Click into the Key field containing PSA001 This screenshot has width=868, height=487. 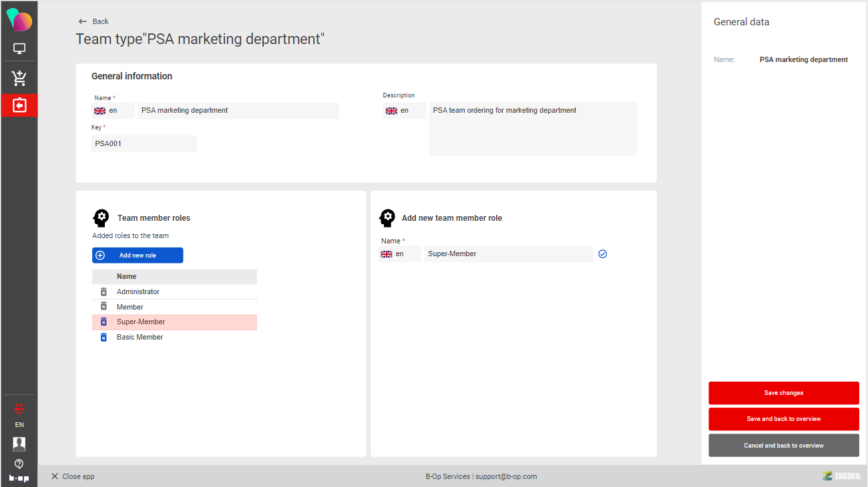pyautogui.click(x=144, y=143)
